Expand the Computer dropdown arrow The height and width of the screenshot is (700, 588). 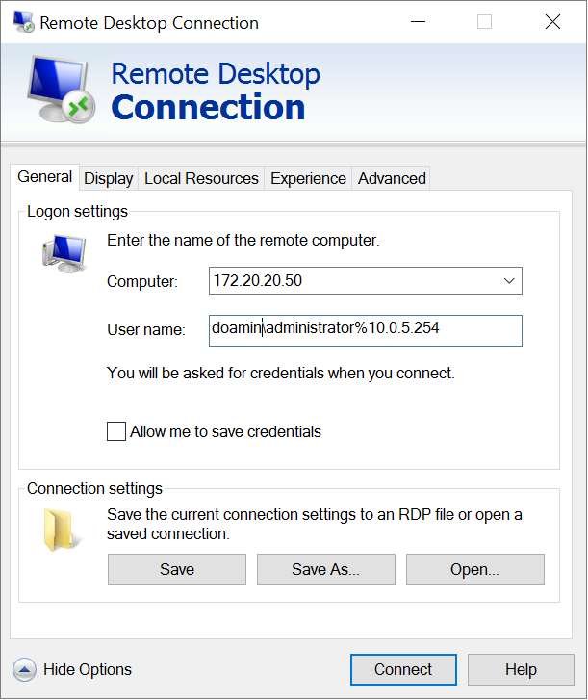tap(509, 281)
